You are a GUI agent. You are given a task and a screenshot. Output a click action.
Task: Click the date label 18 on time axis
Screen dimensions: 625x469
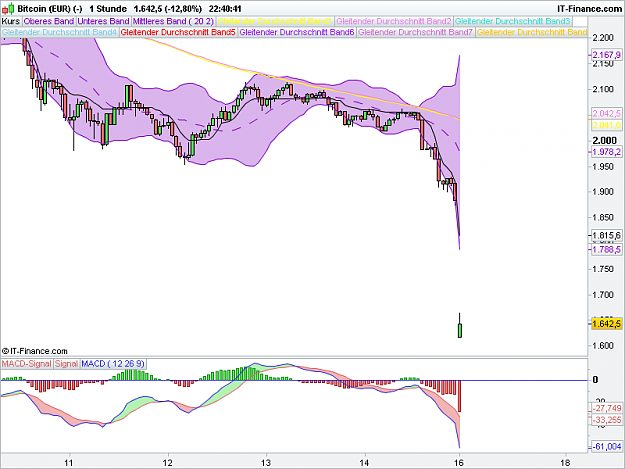[x=565, y=463]
